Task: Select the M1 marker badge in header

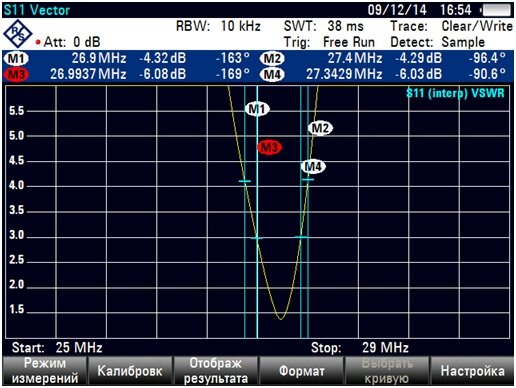Action: pyautogui.click(x=16, y=59)
